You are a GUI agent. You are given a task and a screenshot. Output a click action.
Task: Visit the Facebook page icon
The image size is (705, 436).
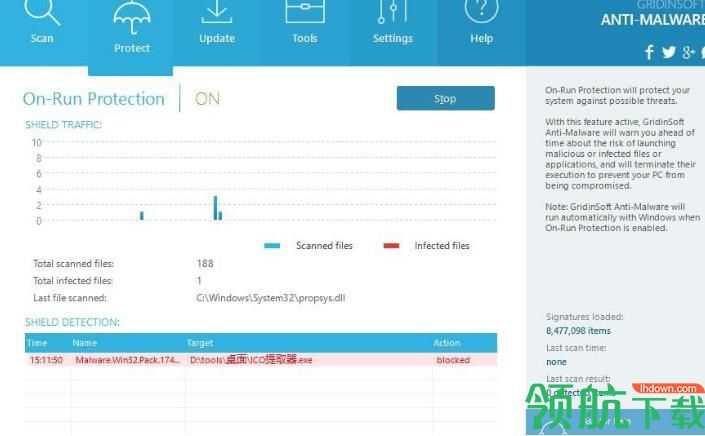(649, 53)
